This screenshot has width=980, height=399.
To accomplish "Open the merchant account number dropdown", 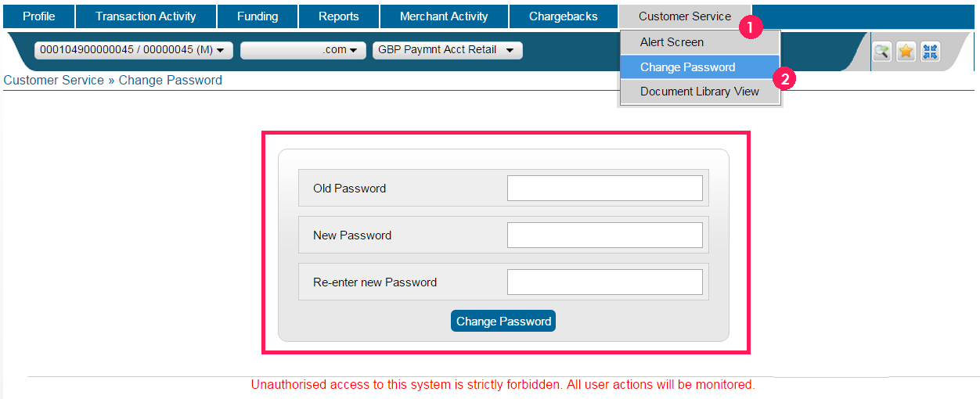I will coord(133,50).
